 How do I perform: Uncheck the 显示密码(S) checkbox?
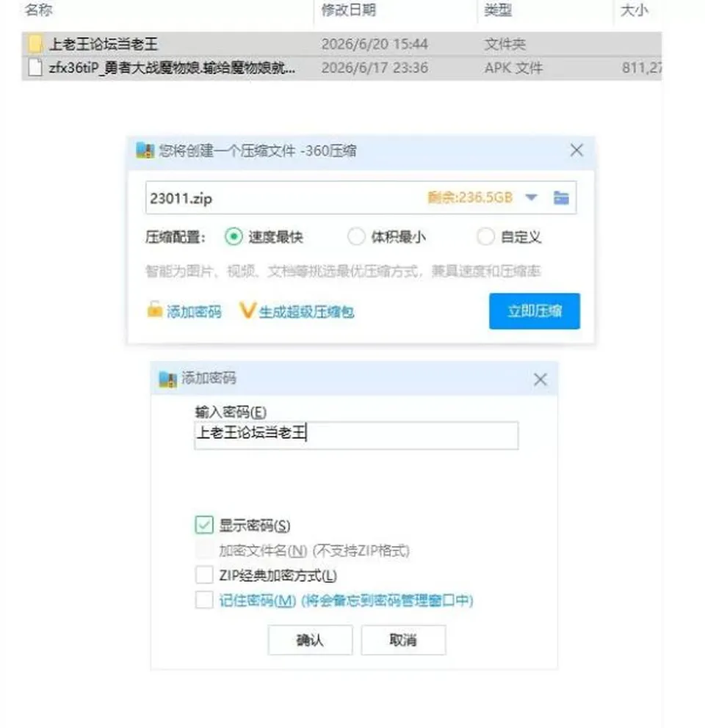(204, 525)
